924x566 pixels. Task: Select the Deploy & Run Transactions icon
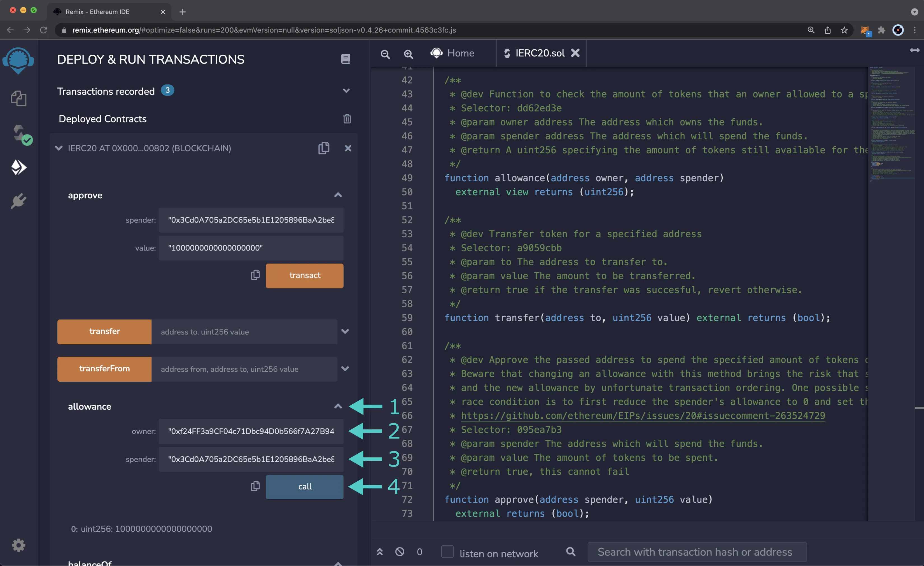point(18,167)
